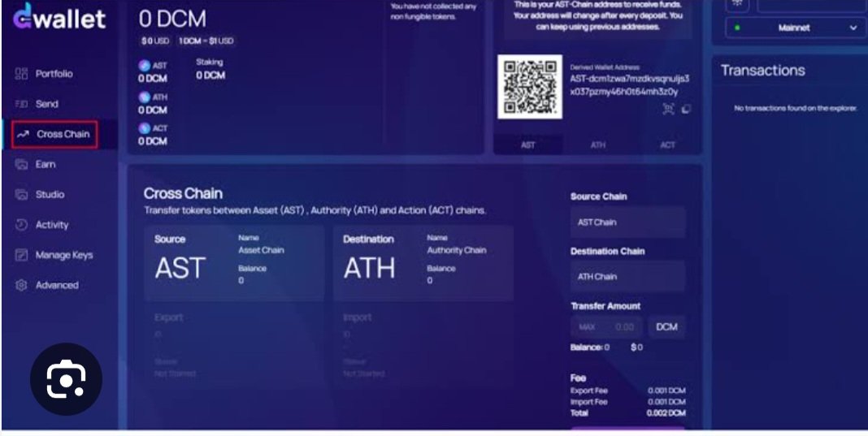Click the 'Authority Chain' name in Destination card
Screen dimensions: 868x436
tap(457, 250)
